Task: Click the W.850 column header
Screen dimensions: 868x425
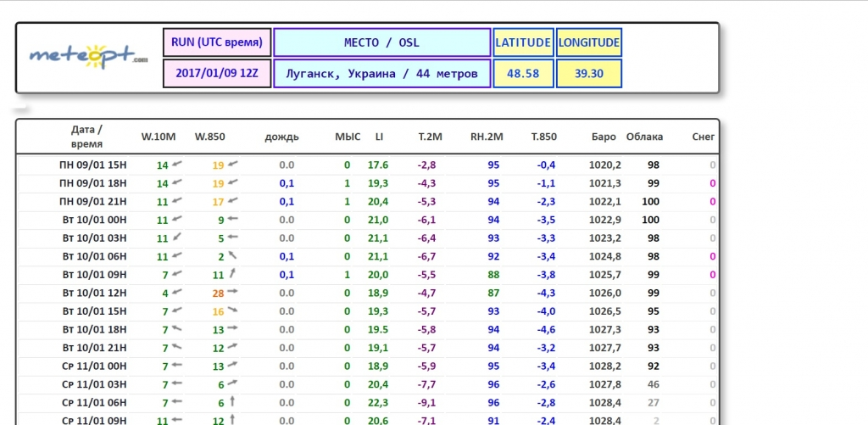Action: [210, 137]
